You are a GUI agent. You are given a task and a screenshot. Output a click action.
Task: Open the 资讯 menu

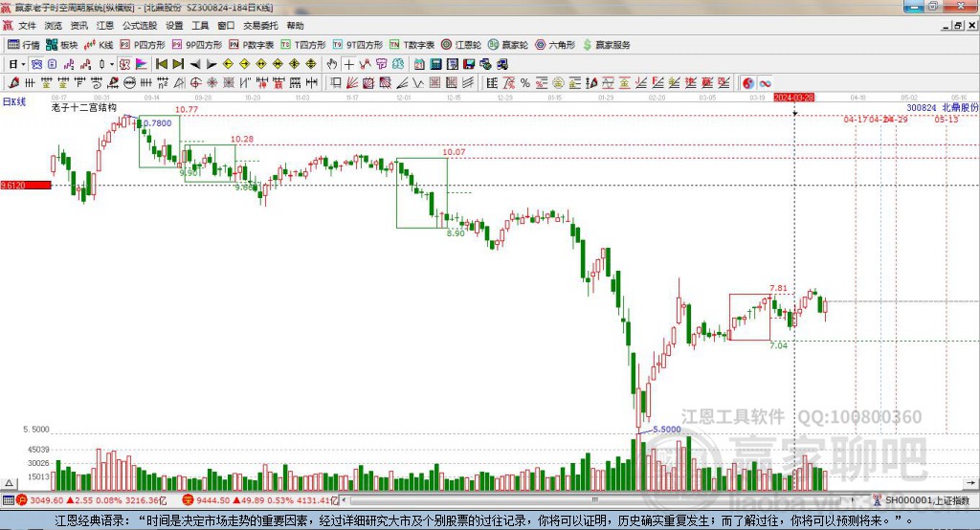(78, 26)
